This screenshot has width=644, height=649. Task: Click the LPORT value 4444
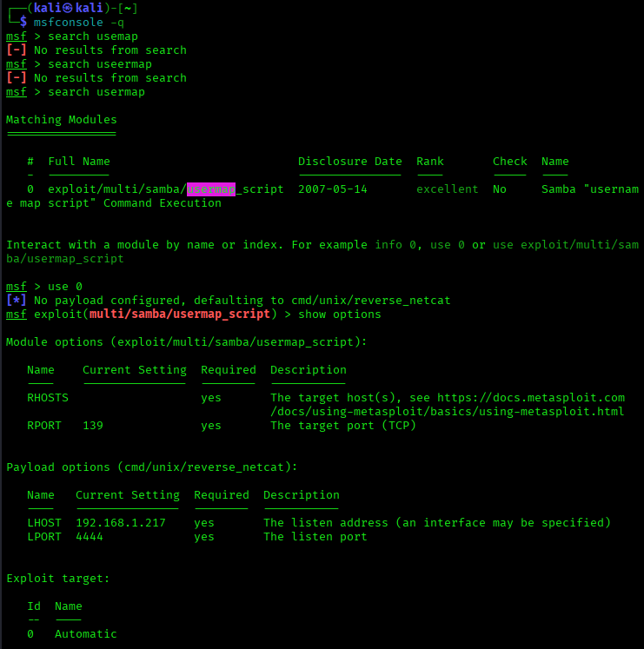pos(90,537)
